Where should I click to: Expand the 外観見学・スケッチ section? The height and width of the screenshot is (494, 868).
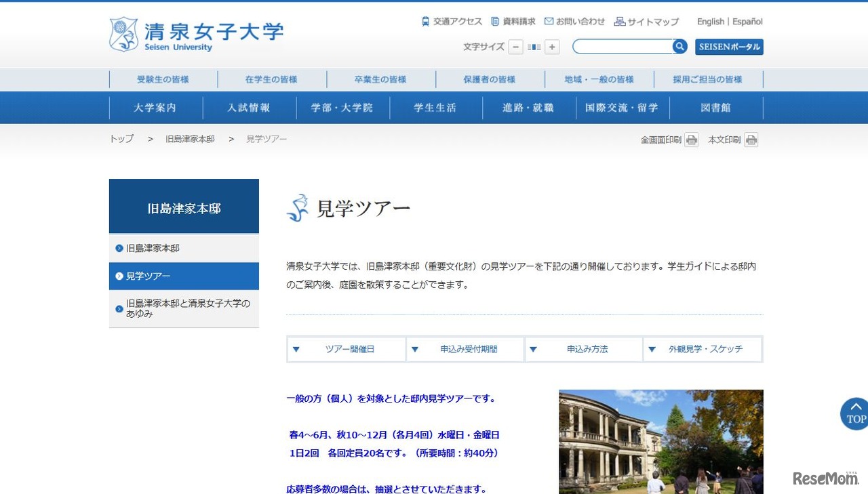703,349
